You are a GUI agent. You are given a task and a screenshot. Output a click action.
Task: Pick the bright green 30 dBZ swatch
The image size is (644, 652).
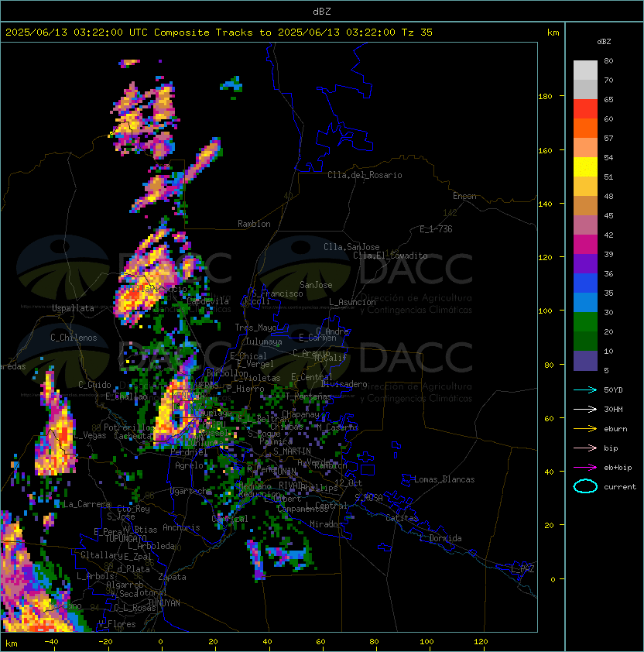585,322
